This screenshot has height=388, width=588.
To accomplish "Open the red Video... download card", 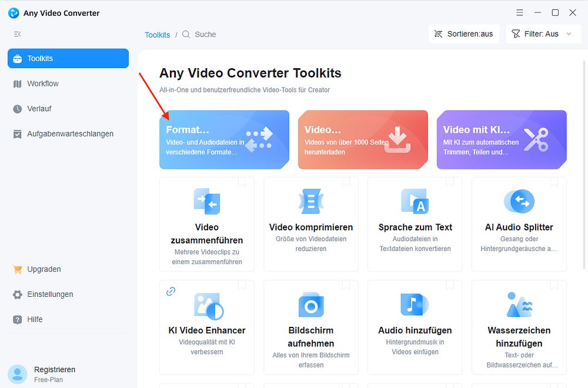I will tap(363, 139).
